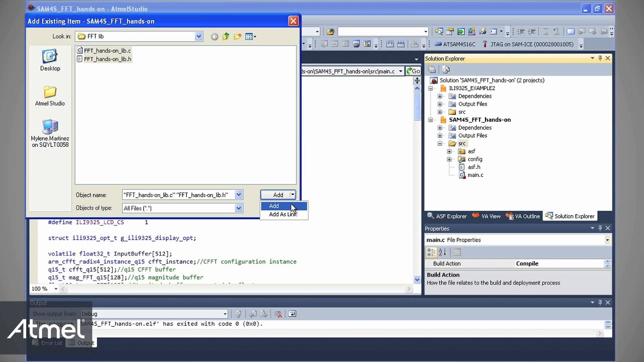Switch to VA View tab

[x=486, y=216]
